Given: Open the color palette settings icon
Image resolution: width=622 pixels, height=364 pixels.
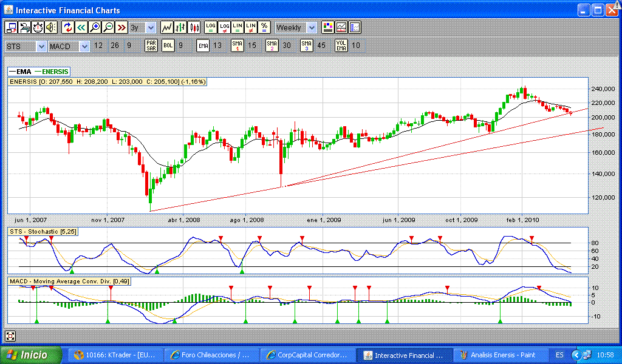Looking at the screenshot, I should tap(328, 27).
